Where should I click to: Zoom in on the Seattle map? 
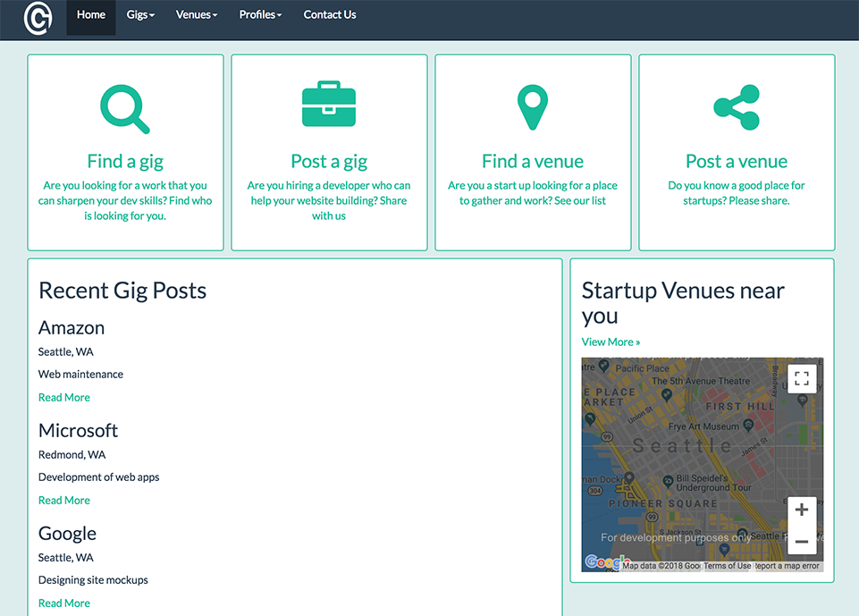801,510
